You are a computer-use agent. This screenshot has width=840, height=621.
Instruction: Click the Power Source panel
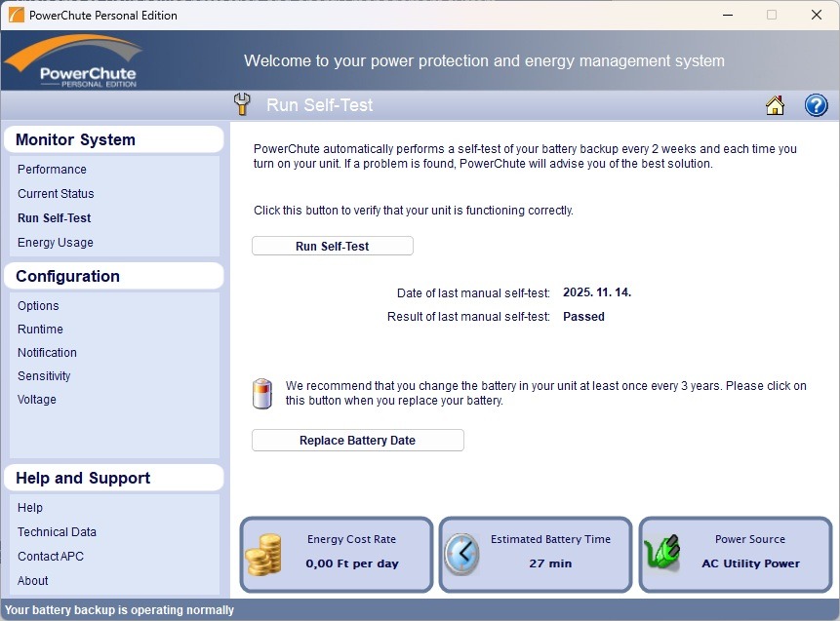(x=736, y=555)
